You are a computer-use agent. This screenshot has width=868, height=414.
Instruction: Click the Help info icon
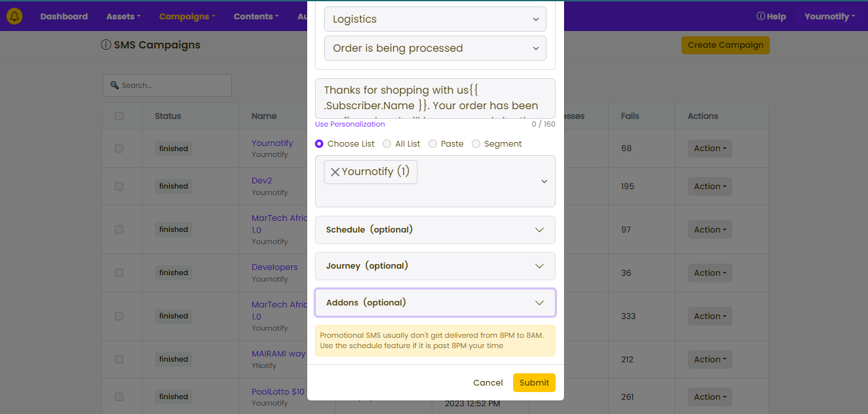(760, 16)
